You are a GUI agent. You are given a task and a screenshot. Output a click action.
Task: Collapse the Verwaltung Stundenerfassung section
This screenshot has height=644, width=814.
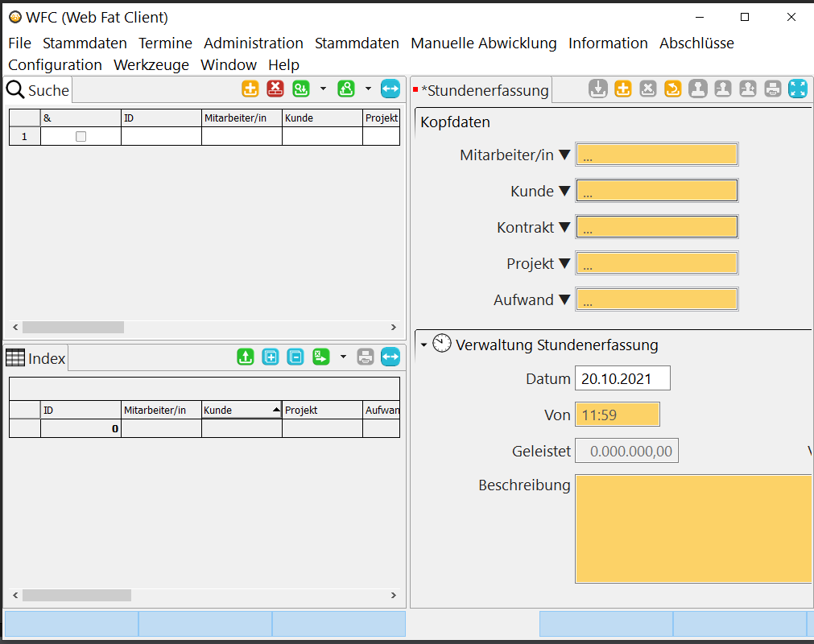click(423, 344)
